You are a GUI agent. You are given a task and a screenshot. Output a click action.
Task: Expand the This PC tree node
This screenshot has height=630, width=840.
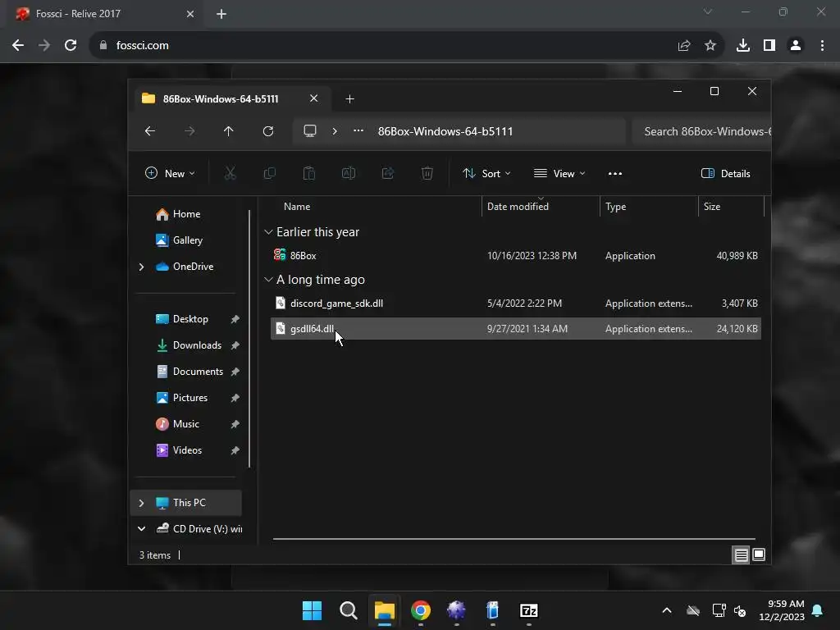click(141, 503)
